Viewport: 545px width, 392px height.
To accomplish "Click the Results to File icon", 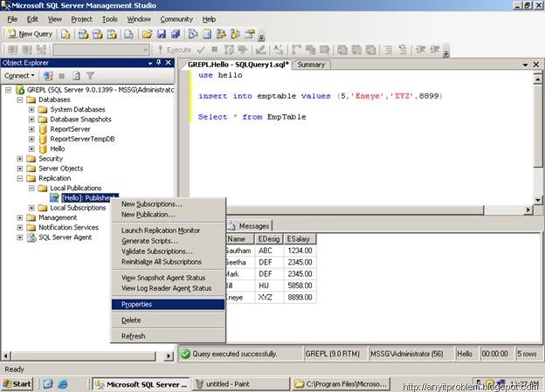I will click(370, 50).
